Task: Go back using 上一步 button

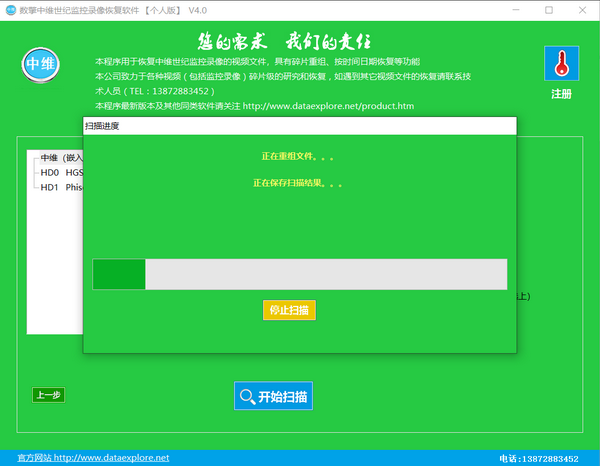Action: pyautogui.click(x=48, y=395)
